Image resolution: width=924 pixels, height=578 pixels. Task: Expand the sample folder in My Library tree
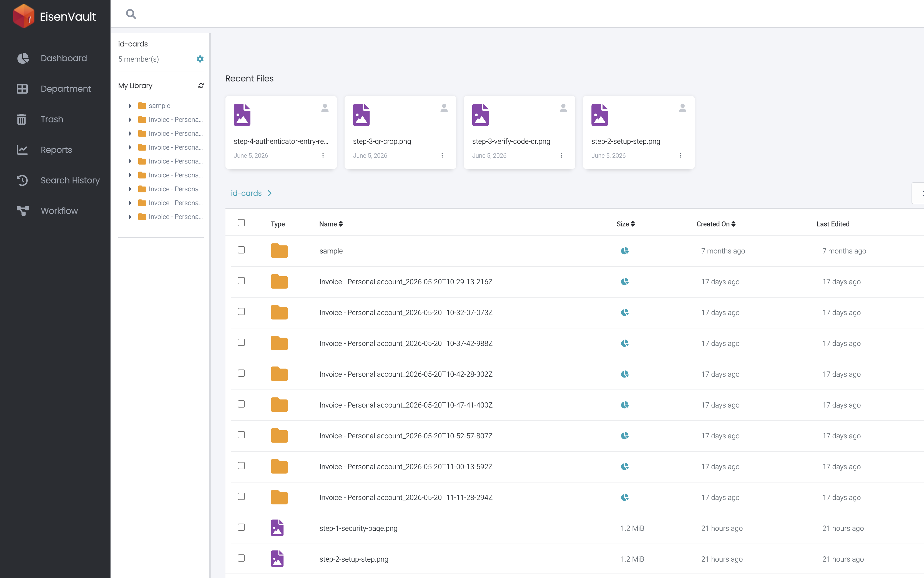(130, 106)
